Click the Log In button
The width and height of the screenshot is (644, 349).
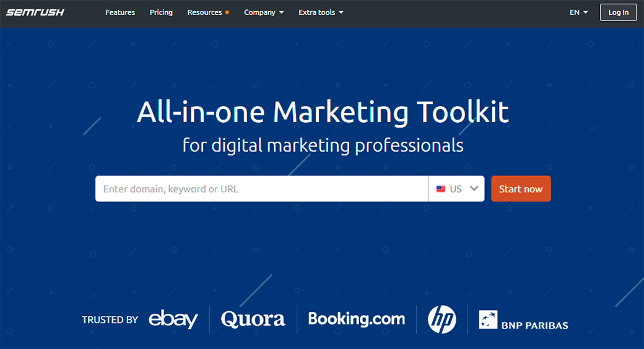618,12
